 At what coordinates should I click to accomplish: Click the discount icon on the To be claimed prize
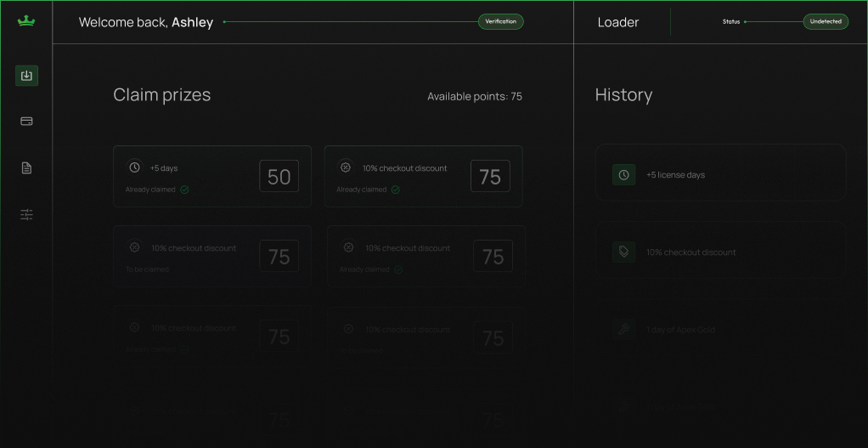point(134,248)
